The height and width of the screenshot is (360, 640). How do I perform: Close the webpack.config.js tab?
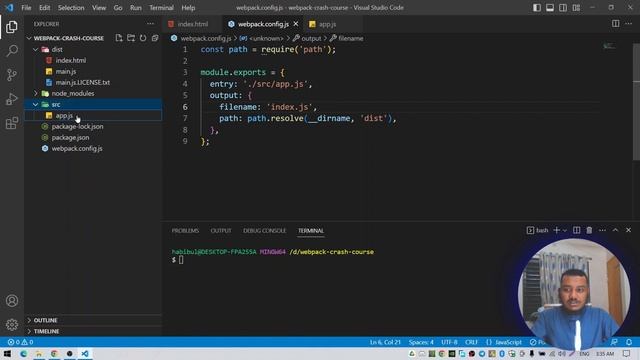point(296,24)
